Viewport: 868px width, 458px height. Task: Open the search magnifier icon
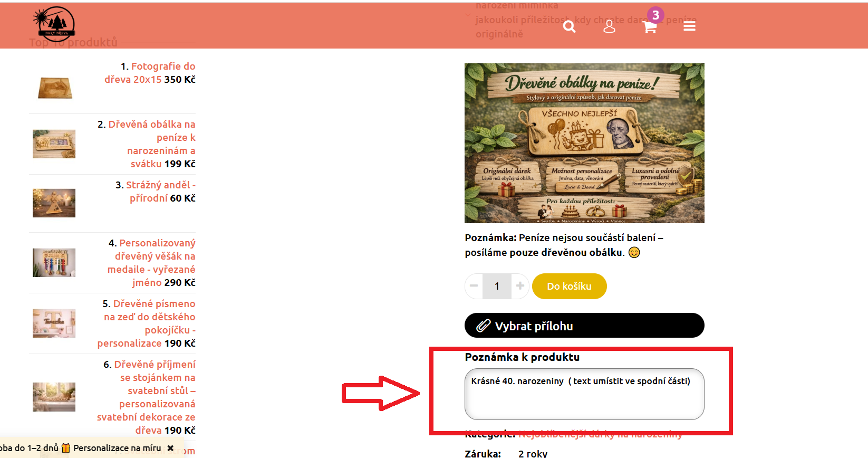tap(569, 26)
